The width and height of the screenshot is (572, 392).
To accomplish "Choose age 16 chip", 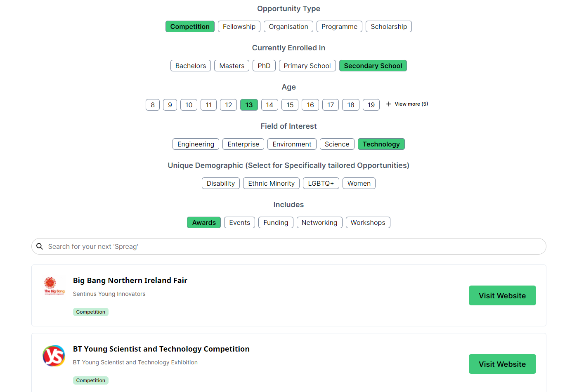I will click(x=310, y=105).
